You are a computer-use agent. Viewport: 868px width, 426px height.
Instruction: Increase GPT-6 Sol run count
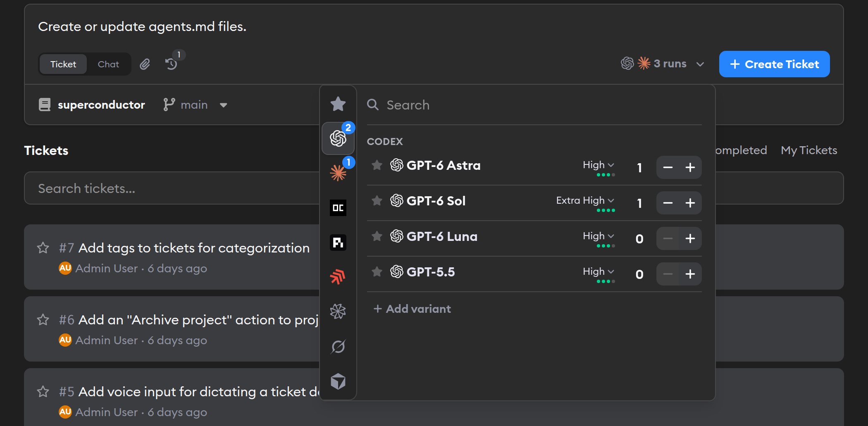690,203
